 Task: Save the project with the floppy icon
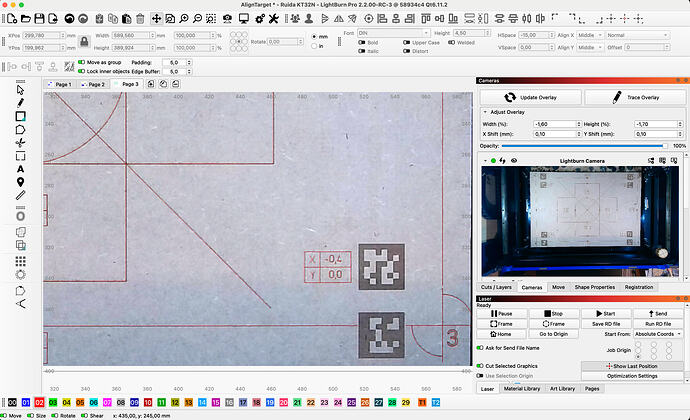(x=39, y=18)
